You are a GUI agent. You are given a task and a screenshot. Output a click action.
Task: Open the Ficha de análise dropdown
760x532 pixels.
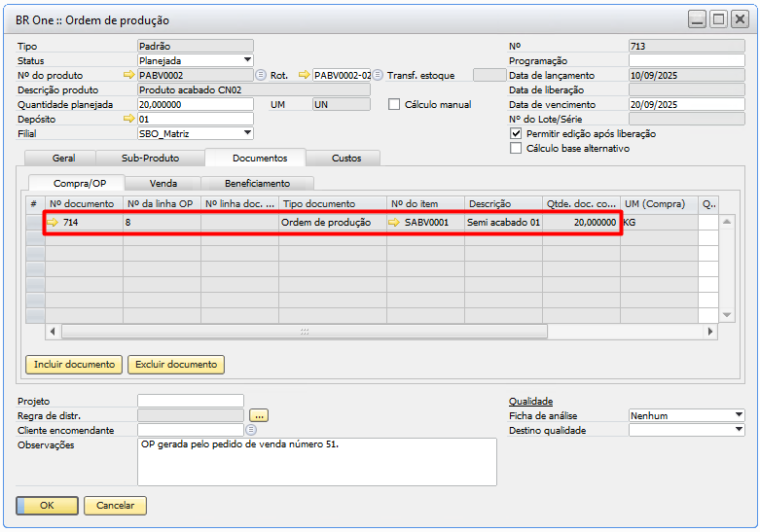(x=739, y=415)
